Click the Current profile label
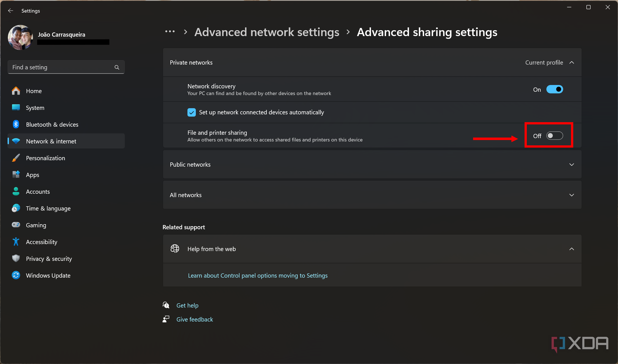This screenshot has width=618, height=364. (x=544, y=63)
